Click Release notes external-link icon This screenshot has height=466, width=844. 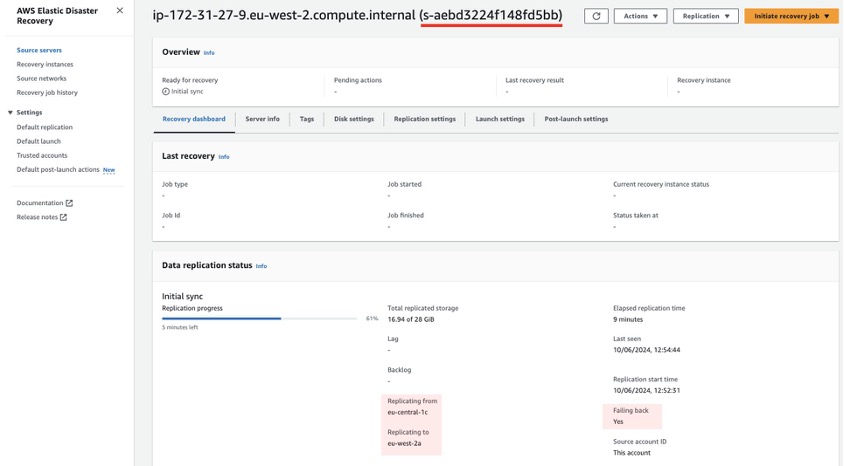coord(63,217)
